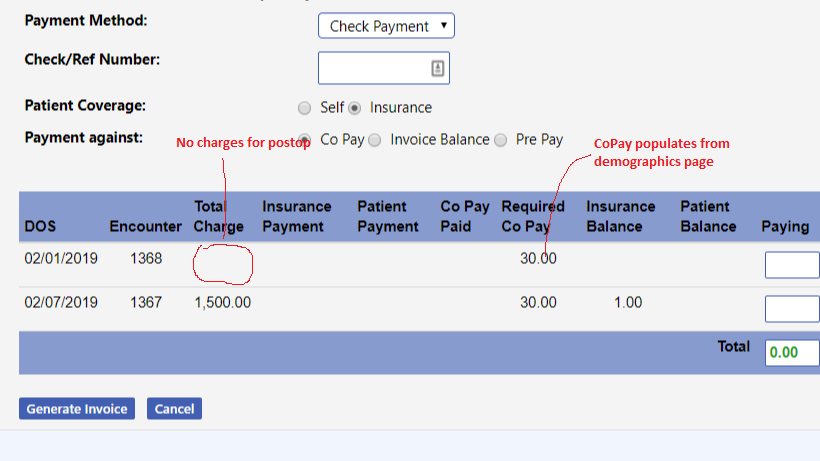Click the Check/Ref Number input field
Image resolution: width=820 pixels, height=461 pixels.
(x=383, y=68)
